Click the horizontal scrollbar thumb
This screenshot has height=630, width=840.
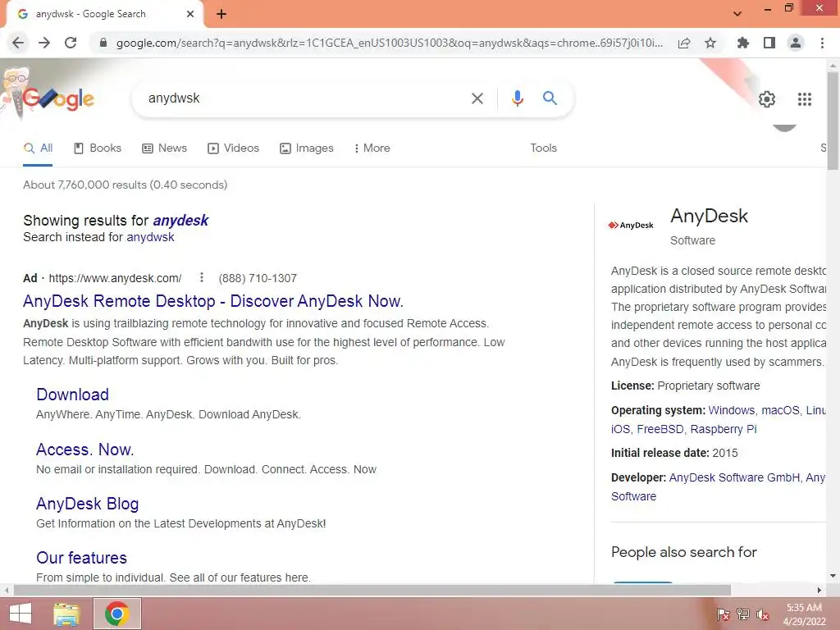(x=372, y=591)
